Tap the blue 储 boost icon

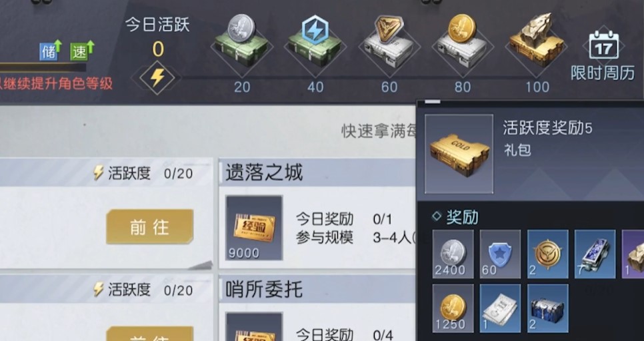point(50,51)
